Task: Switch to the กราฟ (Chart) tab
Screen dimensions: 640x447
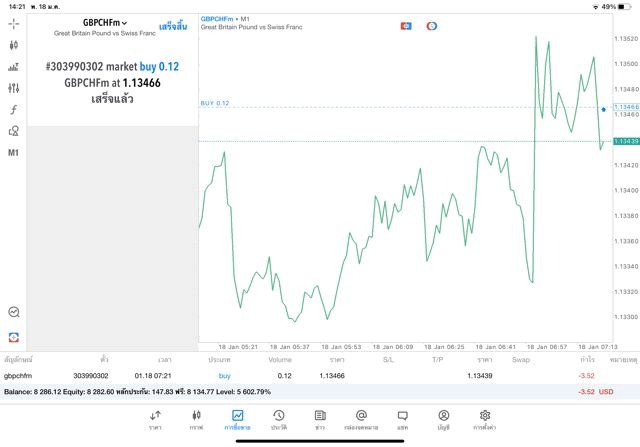Action: [x=196, y=419]
